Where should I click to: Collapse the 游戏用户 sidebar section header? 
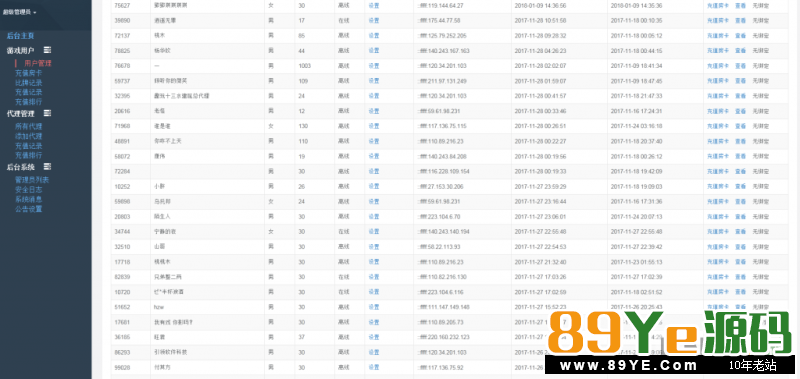pos(20,50)
